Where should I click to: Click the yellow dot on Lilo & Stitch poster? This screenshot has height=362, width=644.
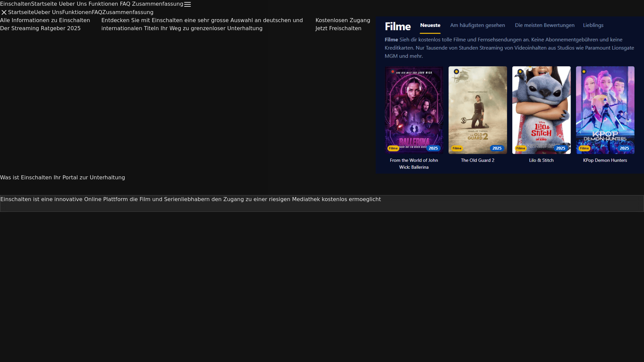pos(520,71)
